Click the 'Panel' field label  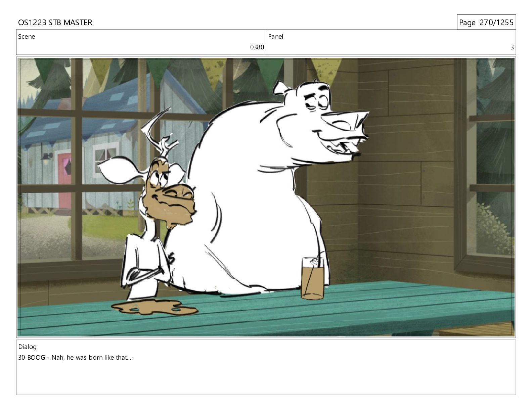pos(276,37)
